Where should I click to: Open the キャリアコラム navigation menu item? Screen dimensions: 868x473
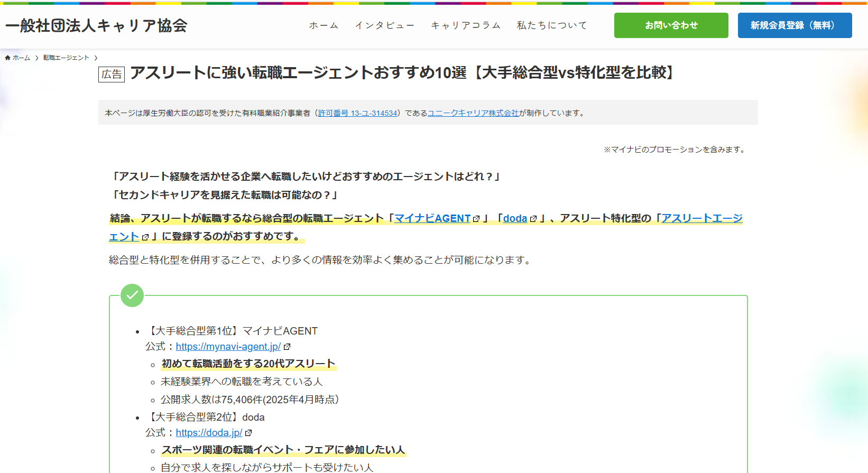click(465, 25)
